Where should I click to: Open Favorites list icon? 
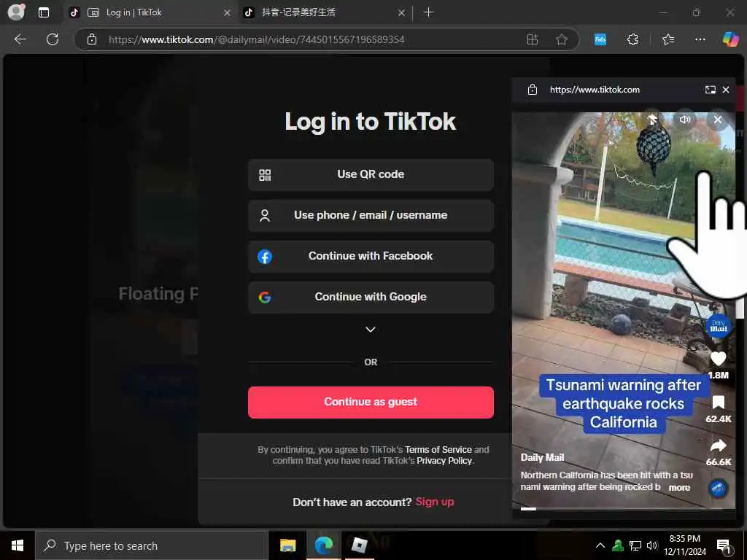click(x=668, y=39)
